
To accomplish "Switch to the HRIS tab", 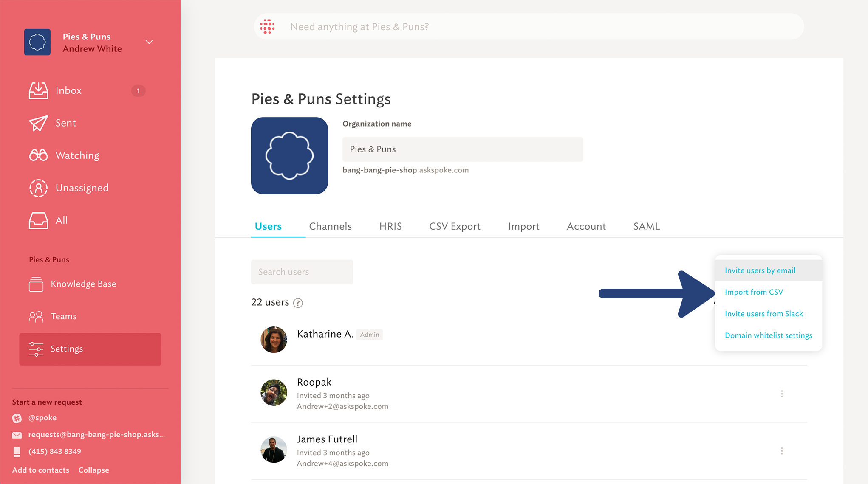I will [x=390, y=226].
